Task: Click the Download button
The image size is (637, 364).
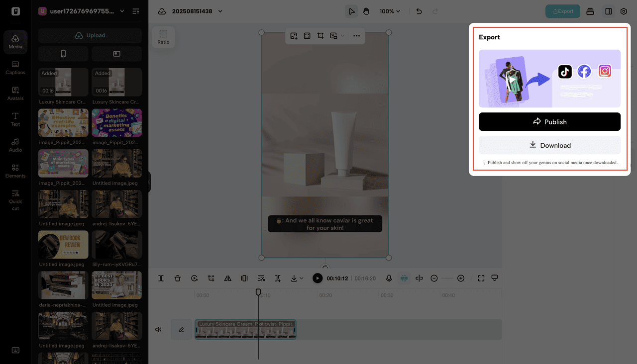Action: (549, 145)
